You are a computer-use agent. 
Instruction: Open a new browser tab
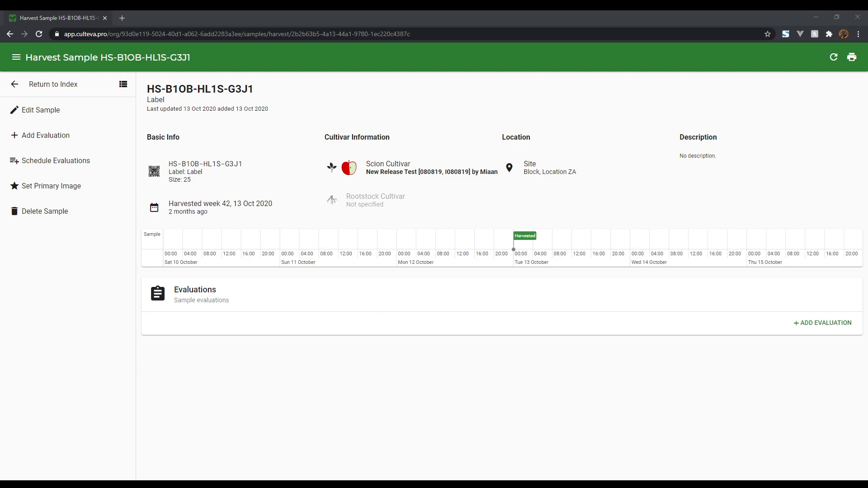tap(123, 18)
